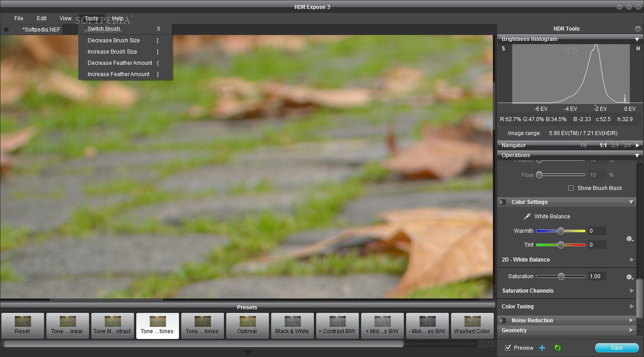Click the Saturation slider handle
Viewport: 644px width, 357px height.
pos(561,276)
